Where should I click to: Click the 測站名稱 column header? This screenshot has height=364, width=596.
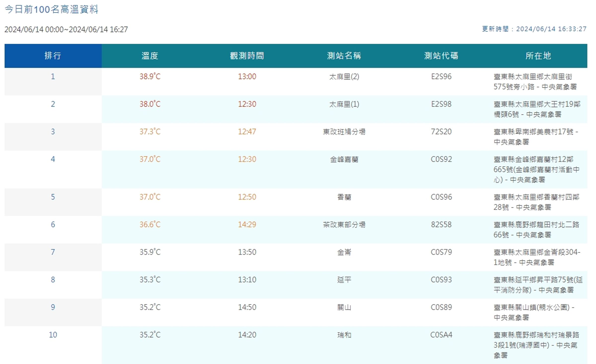(344, 56)
